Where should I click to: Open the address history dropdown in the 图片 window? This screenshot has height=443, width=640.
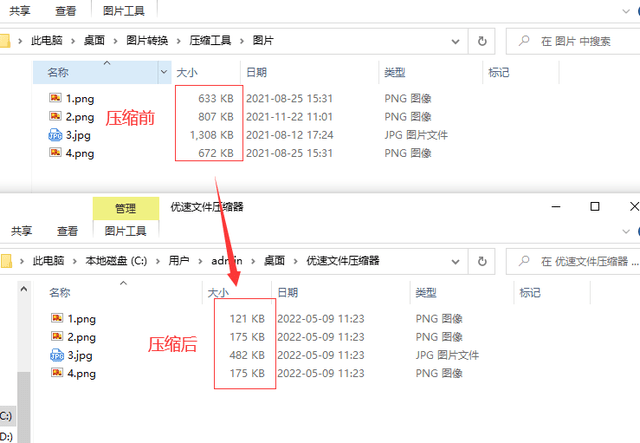tap(456, 41)
